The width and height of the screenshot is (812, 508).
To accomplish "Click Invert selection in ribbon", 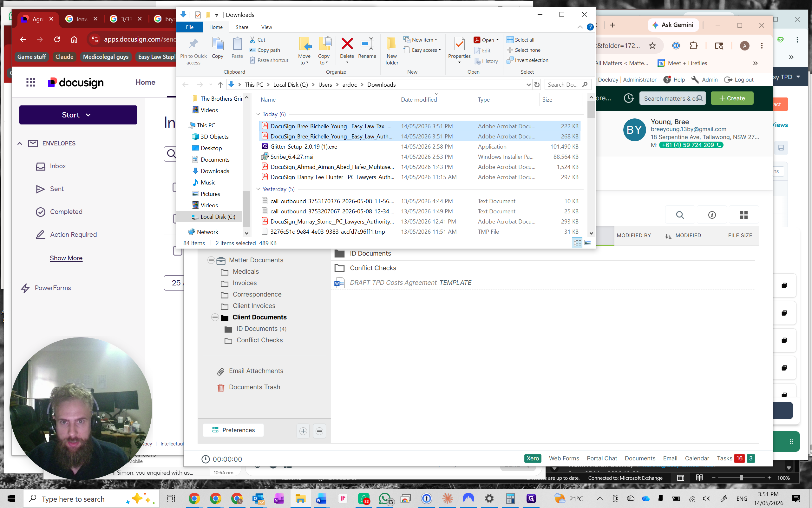I will 527,60.
